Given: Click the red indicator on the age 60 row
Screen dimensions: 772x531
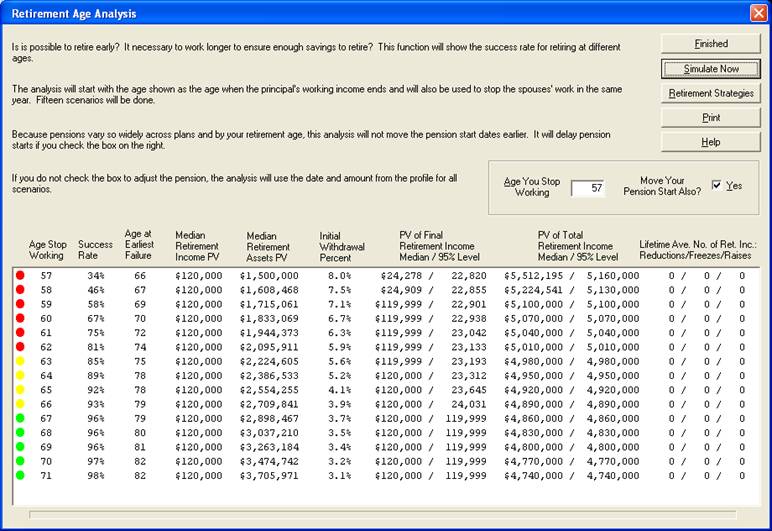Looking at the screenshot, I should (19, 318).
